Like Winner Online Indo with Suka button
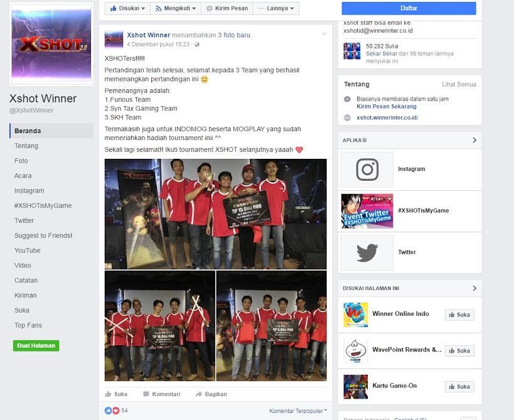 tap(459, 315)
